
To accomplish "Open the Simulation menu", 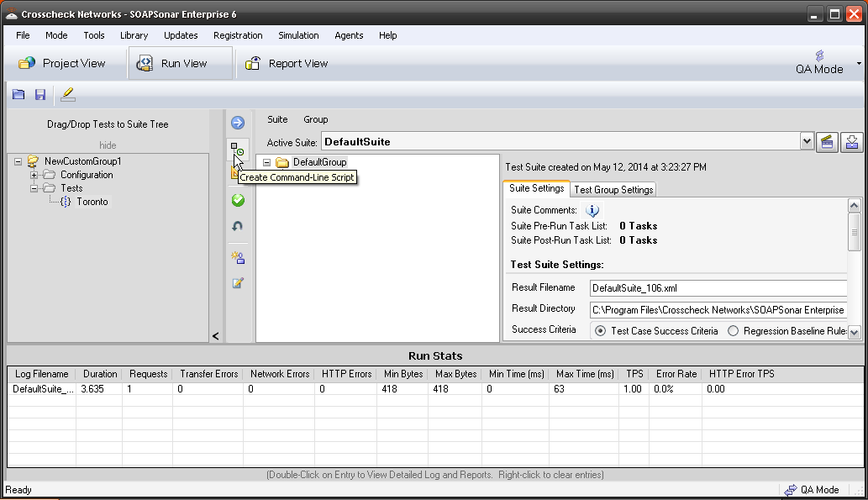I will pyautogui.click(x=298, y=35).
